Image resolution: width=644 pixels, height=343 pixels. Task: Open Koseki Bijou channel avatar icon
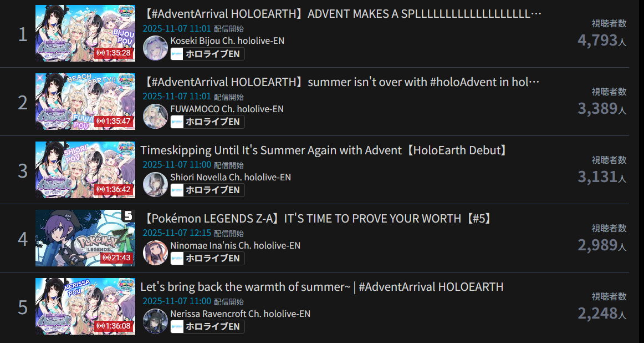coord(155,48)
